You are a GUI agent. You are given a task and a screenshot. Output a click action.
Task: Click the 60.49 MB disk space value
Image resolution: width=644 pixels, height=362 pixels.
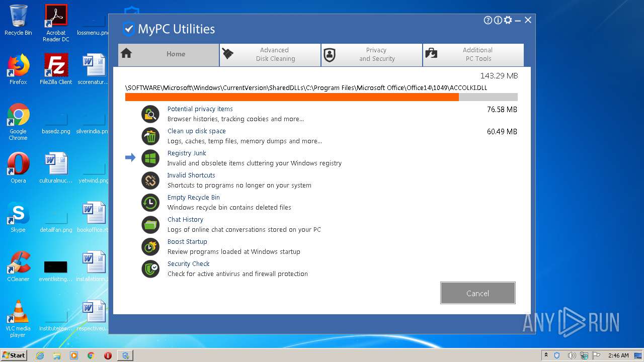point(502,132)
